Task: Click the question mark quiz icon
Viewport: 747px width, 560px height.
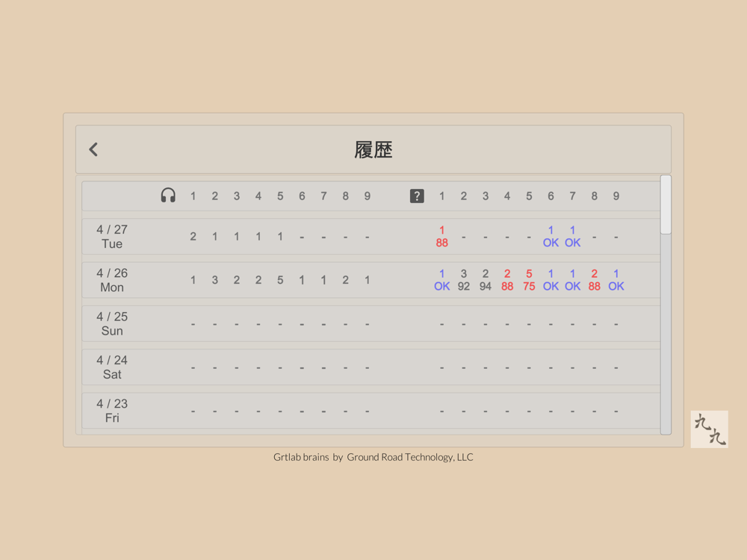Action: point(417,196)
